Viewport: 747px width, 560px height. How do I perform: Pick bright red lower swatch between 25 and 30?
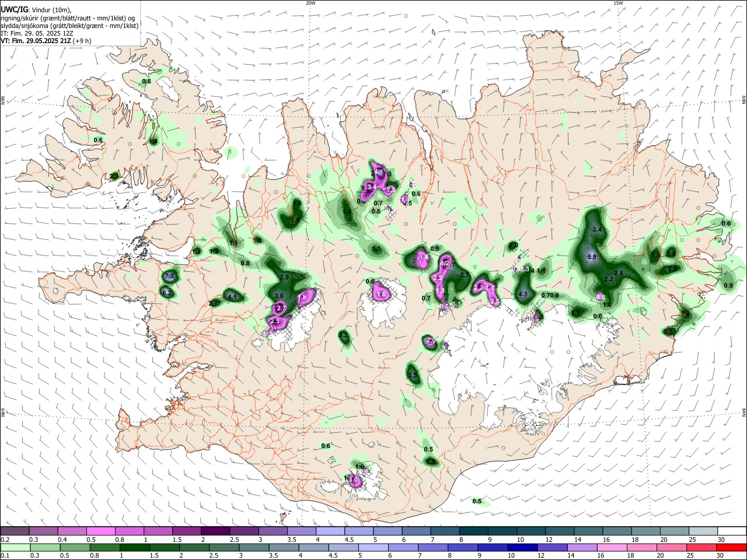(701, 547)
